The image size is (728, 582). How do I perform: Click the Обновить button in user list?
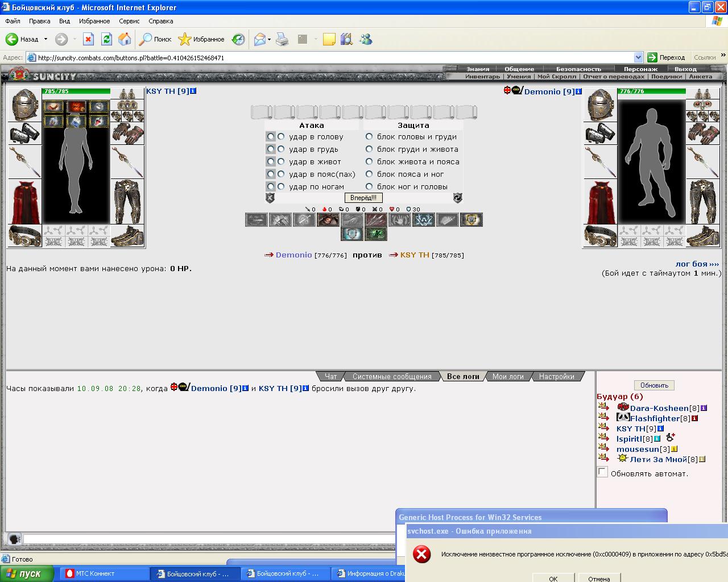click(654, 385)
